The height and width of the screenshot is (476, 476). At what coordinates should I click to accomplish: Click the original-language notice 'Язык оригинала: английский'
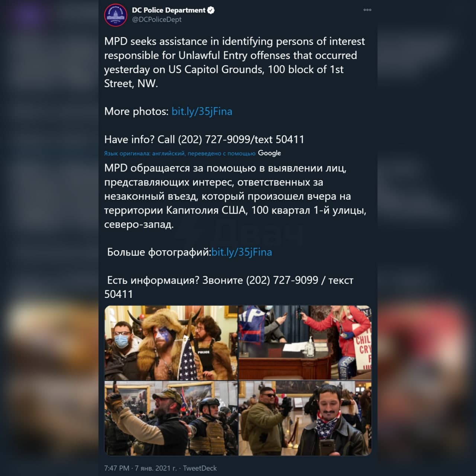pyautogui.click(x=144, y=153)
